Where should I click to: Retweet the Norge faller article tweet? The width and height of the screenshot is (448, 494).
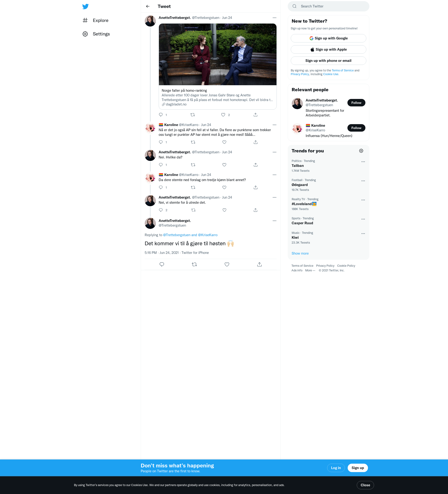pyautogui.click(x=193, y=115)
